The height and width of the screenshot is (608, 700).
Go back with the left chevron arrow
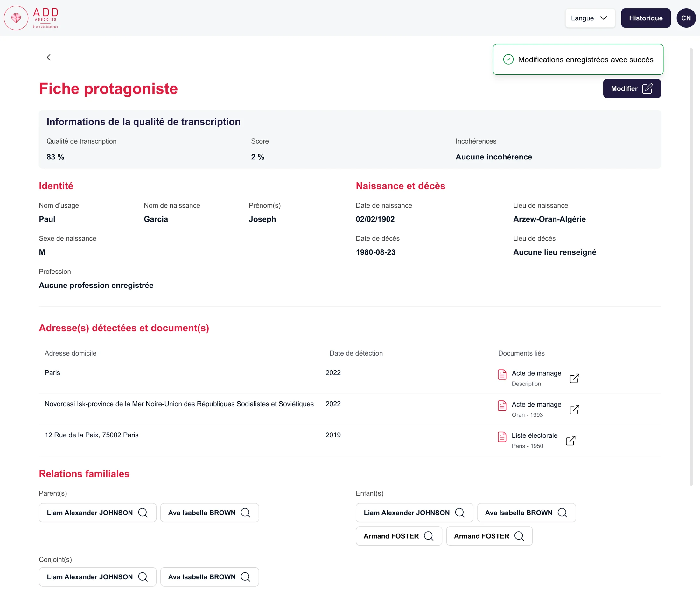(x=48, y=57)
